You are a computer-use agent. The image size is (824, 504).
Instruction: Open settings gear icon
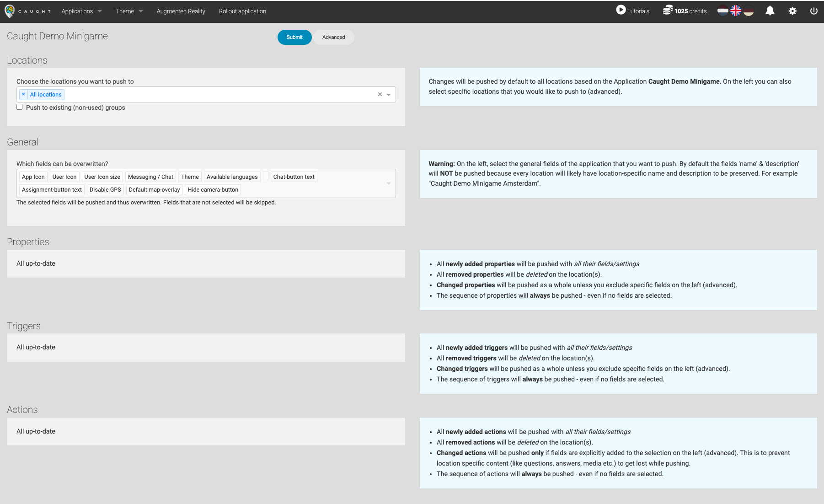point(792,11)
